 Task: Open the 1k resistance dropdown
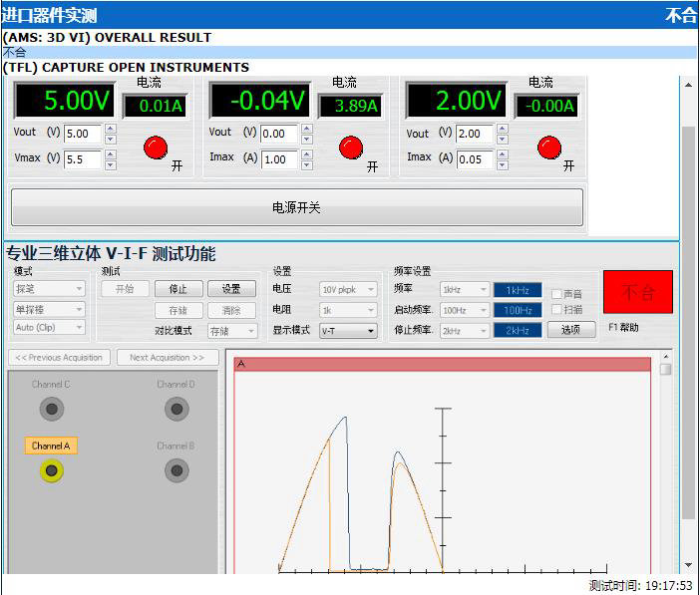[x=348, y=310]
